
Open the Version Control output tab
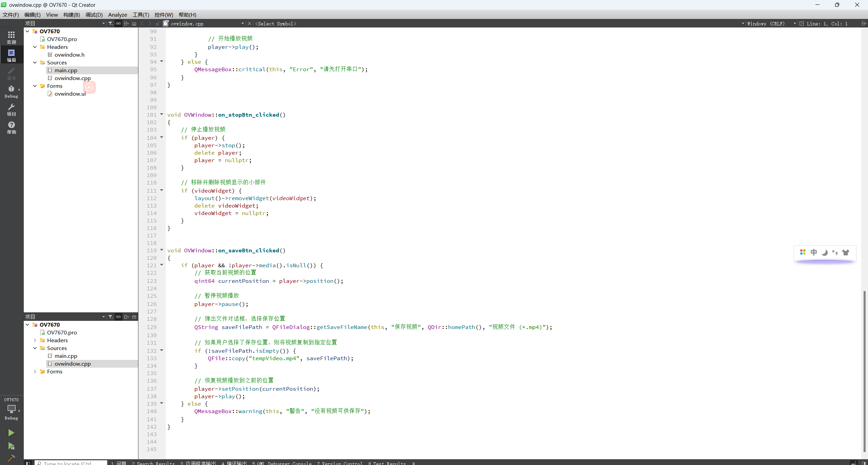(340, 463)
